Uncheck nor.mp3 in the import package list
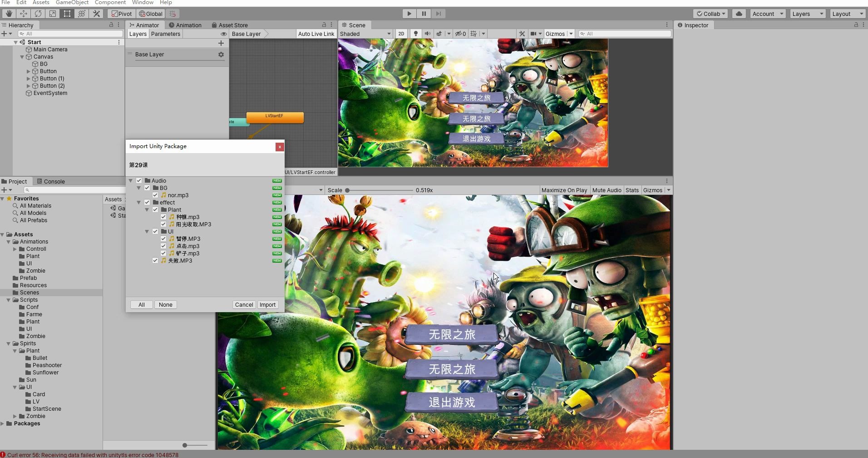Screen dimensions: 868x458 (156, 195)
